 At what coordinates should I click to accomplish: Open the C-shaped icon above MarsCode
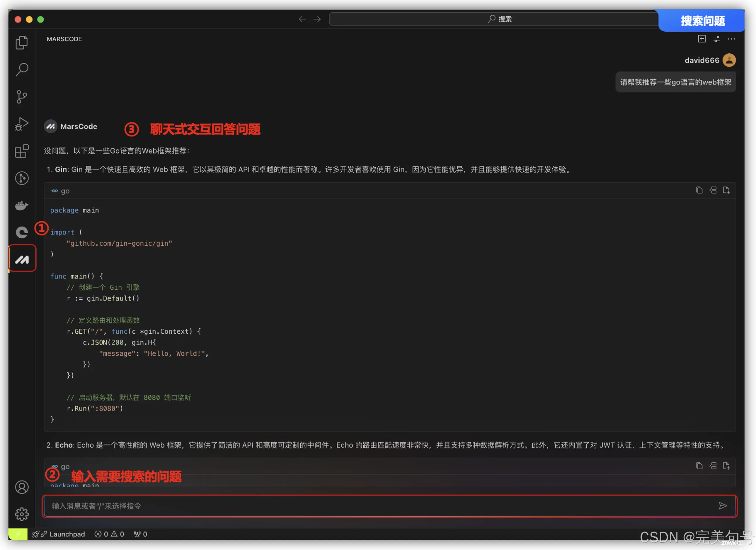click(22, 232)
